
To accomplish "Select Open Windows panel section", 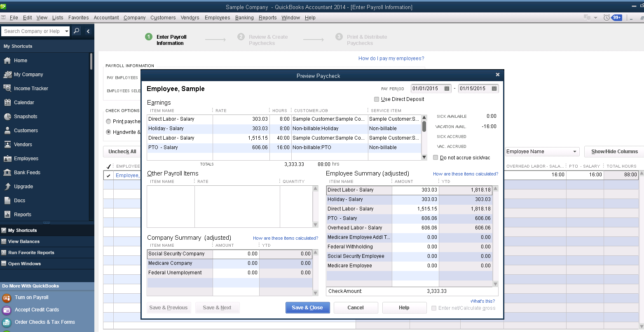I will point(47,264).
